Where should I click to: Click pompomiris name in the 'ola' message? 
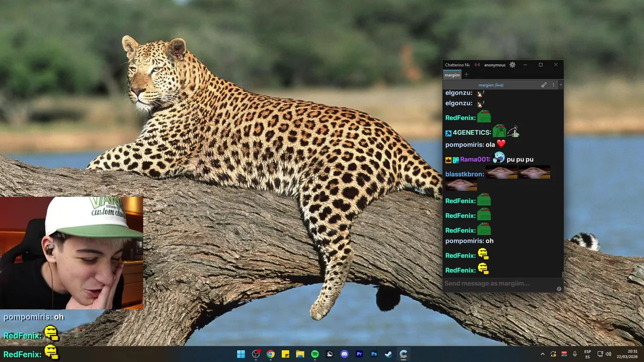coord(464,145)
